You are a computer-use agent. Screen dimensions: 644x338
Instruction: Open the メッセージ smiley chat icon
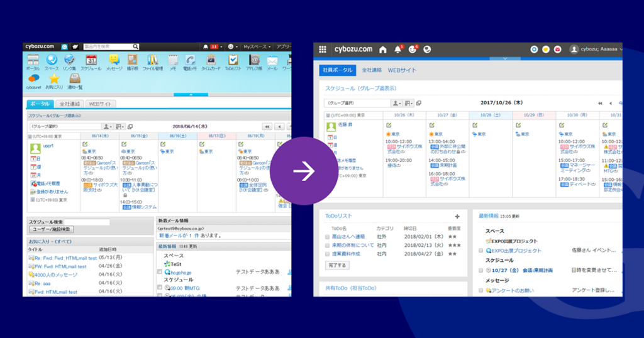114,60
